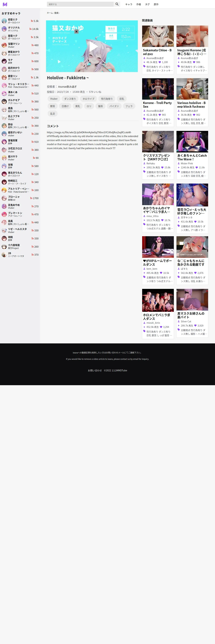
Task: Open the 白上フブキ character avatar
Action: (x=4, y=118)
